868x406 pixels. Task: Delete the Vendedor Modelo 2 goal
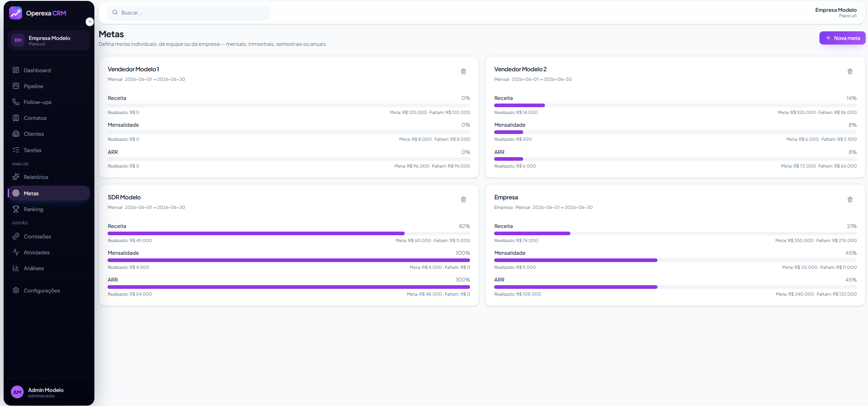(x=850, y=72)
